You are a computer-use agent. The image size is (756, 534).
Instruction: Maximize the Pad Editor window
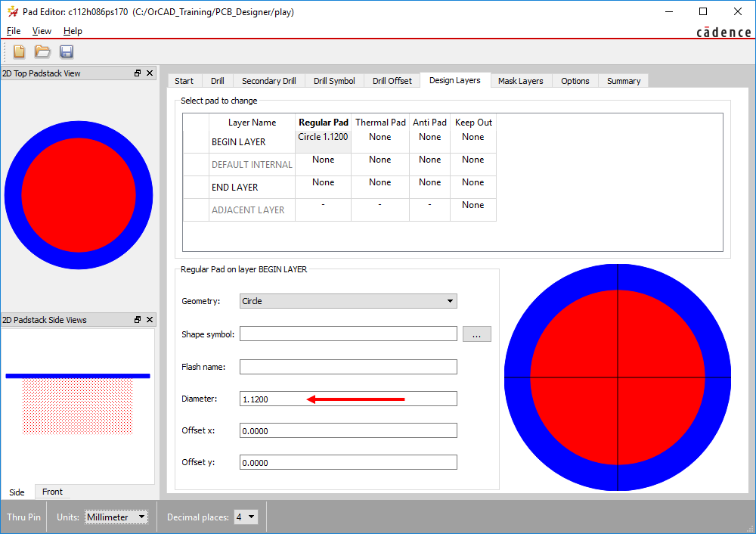[703, 11]
